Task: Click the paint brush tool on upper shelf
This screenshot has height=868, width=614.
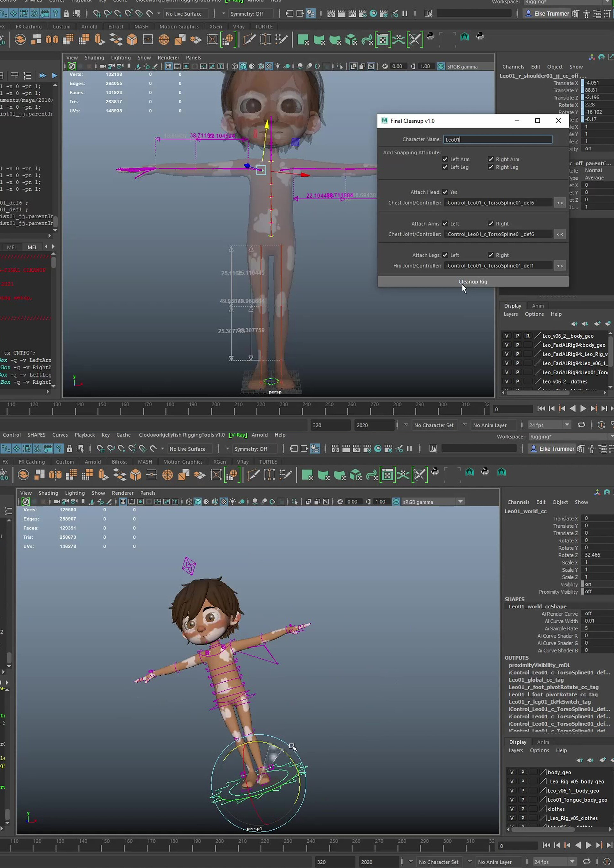Action: (x=249, y=39)
